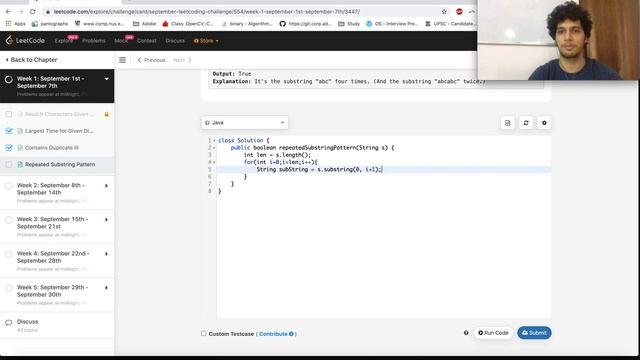640x360 pixels.
Task: Click the Week 4 progress circle
Action: [x=9, y=254]
